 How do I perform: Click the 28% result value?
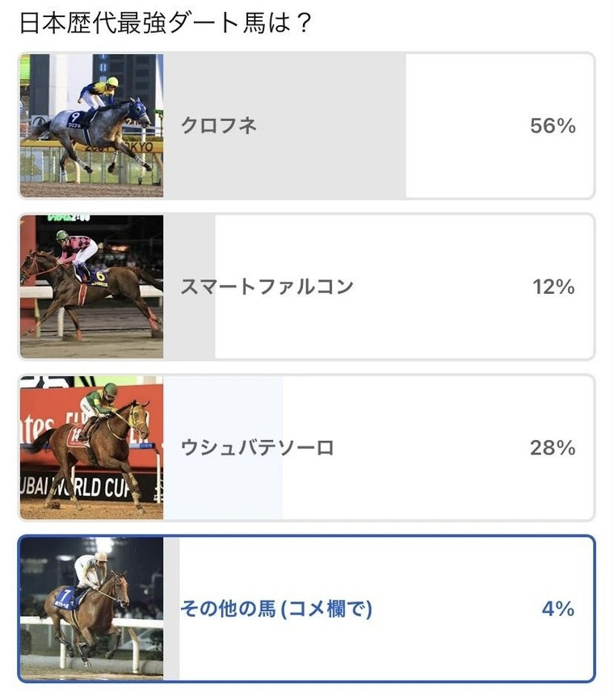click(553, 447)
